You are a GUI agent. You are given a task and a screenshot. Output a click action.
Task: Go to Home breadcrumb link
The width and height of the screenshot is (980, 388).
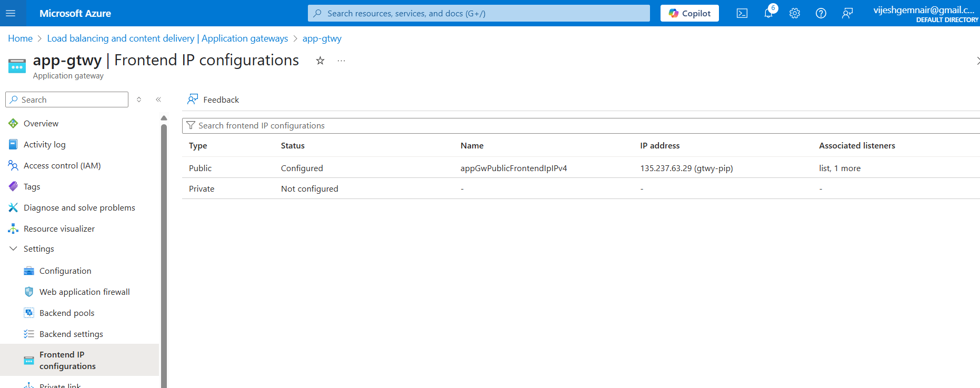(x=20, y=38)
